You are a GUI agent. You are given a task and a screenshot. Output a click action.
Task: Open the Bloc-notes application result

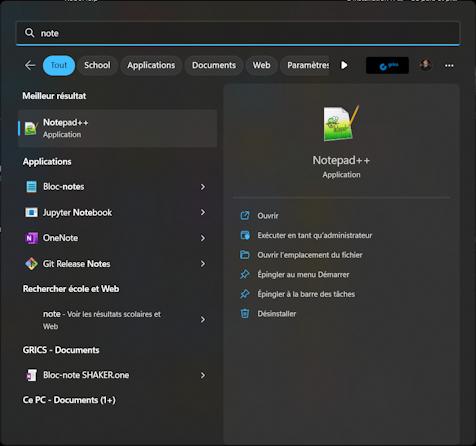(x=117, y=187)
